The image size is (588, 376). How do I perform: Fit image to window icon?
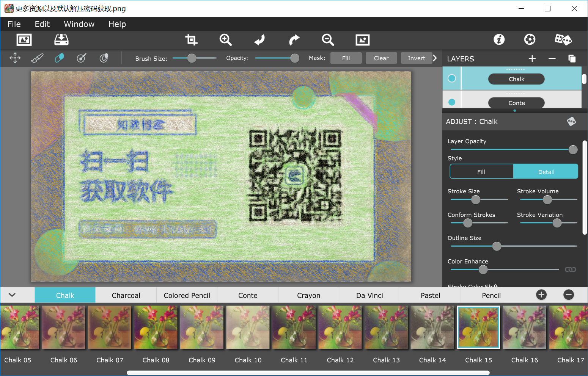click(363, 40)
